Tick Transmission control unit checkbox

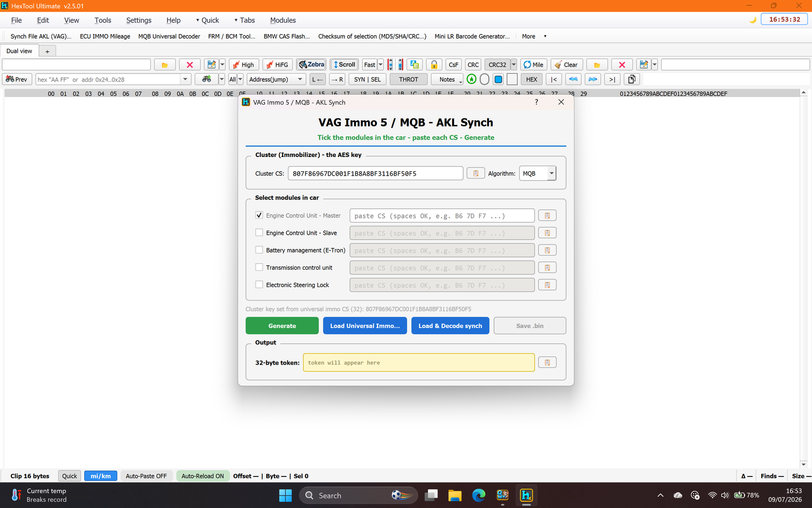click(259, 267)
